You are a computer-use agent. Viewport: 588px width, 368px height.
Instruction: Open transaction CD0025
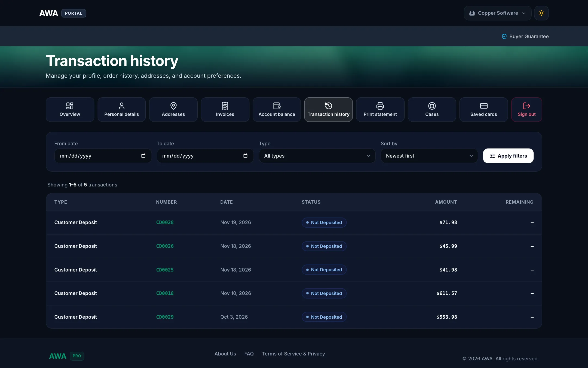click(x=165, y=270)
